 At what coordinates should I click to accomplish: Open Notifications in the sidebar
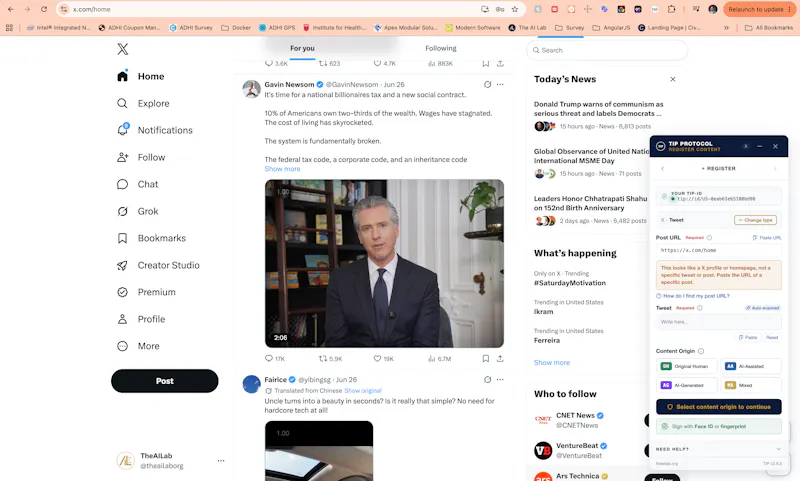point(155,130)
